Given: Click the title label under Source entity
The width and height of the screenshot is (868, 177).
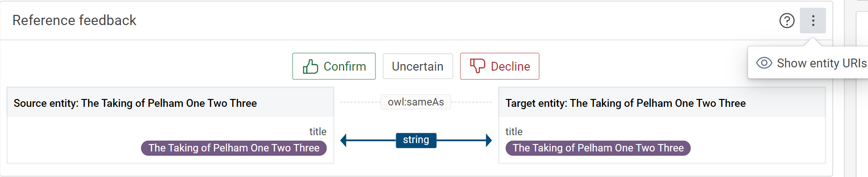Looking at the screenshot, I should [318, 131].
